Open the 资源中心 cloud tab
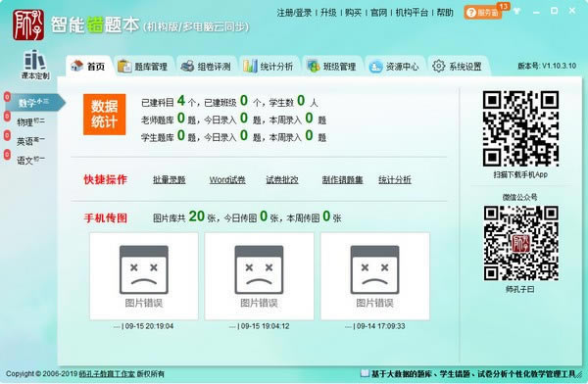The width and height of the screenshot is (588, 384). [x=394, y=67]
